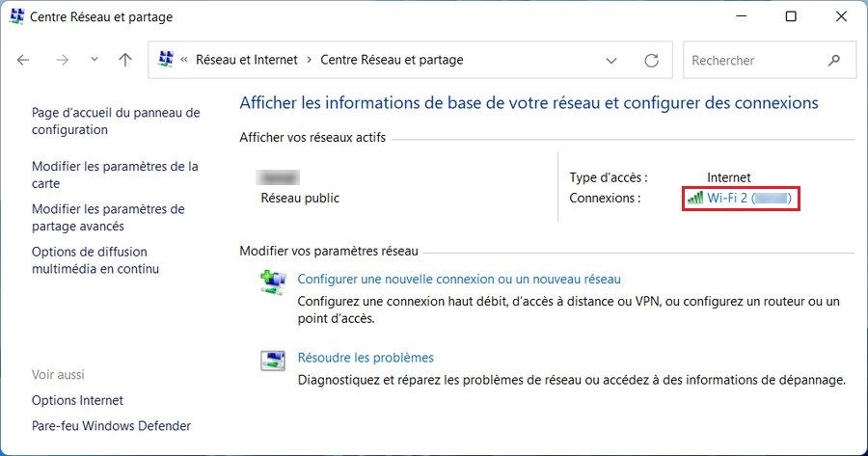This screenshot has height=456, width=868.
Task: Select Centre Réseau et partage breadcrumb
Action: click(392, 60)
